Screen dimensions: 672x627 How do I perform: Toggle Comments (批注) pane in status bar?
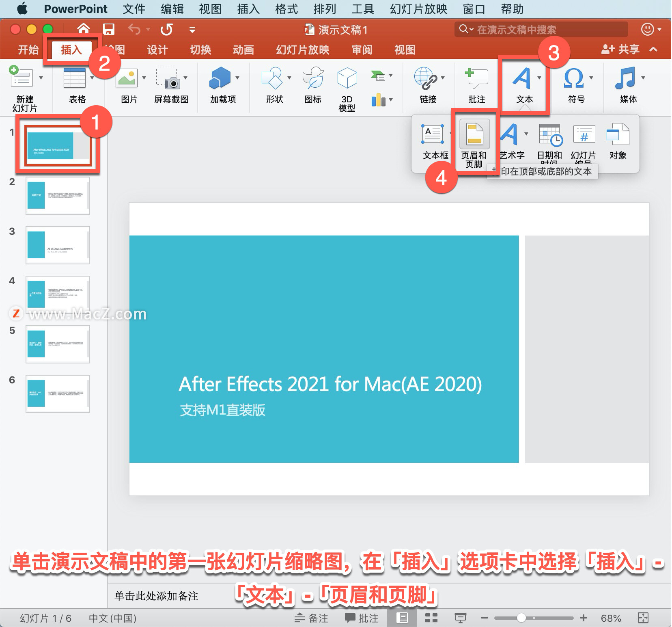tap(362, 618)
